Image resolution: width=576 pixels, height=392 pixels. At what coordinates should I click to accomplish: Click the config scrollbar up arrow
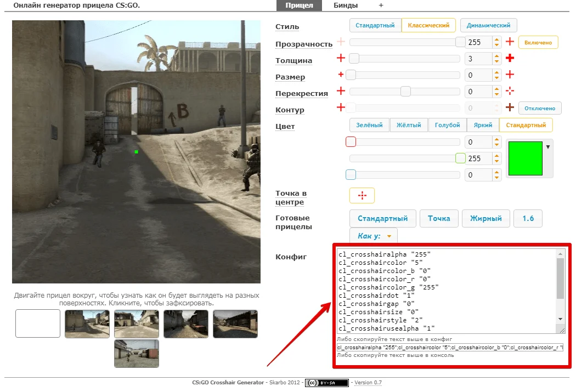point(560,254)
